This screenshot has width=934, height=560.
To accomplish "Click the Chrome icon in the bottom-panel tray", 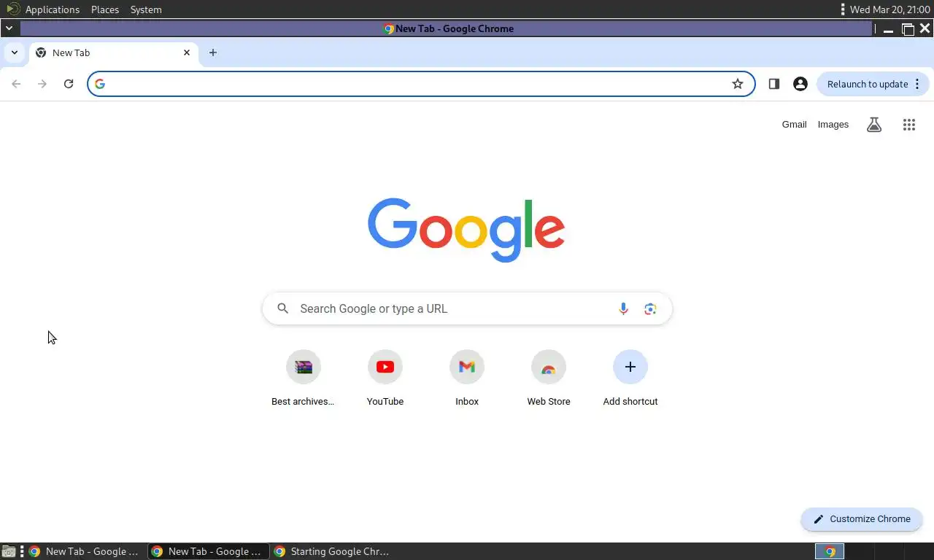I will coord(830,551).
